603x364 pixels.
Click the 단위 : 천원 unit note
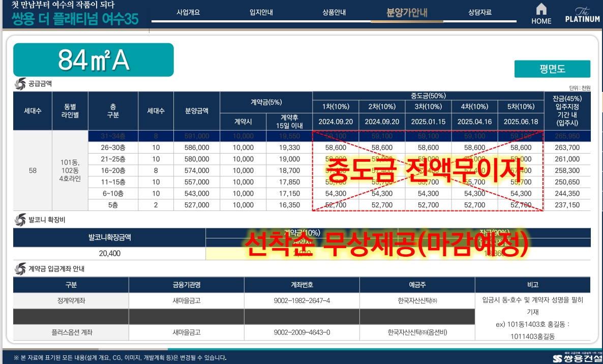[580, 88]
